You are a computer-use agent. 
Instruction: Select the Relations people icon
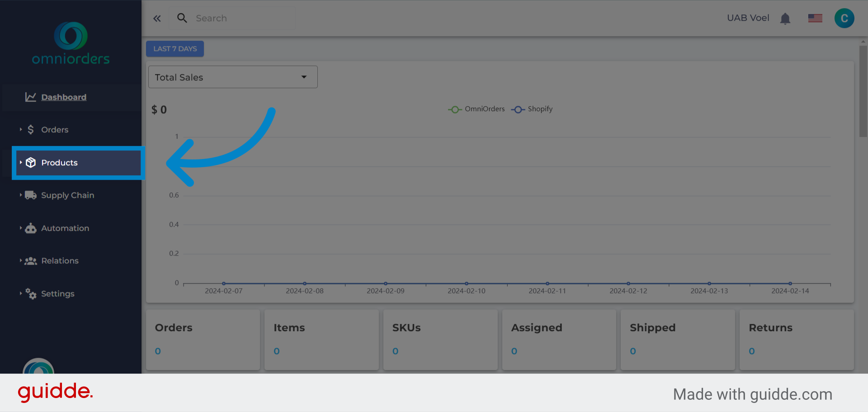pos(30,261)
